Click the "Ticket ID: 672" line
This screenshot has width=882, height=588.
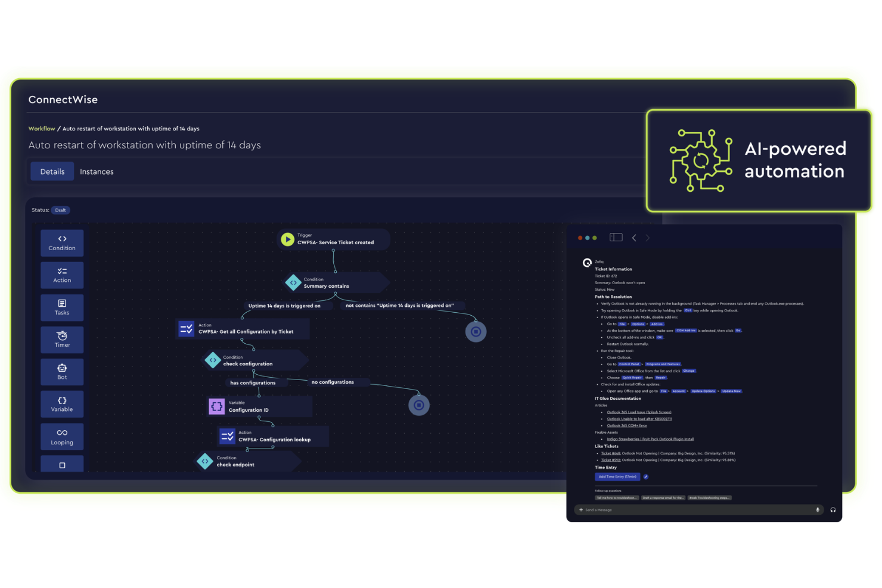[x=605, y=276]
